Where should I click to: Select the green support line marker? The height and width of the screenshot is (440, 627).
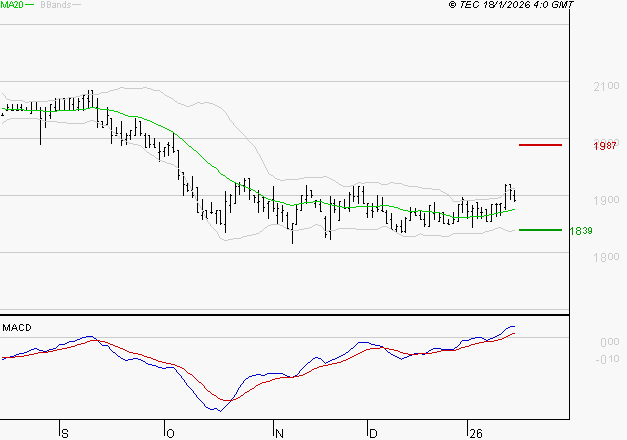(x=540, y=230)
